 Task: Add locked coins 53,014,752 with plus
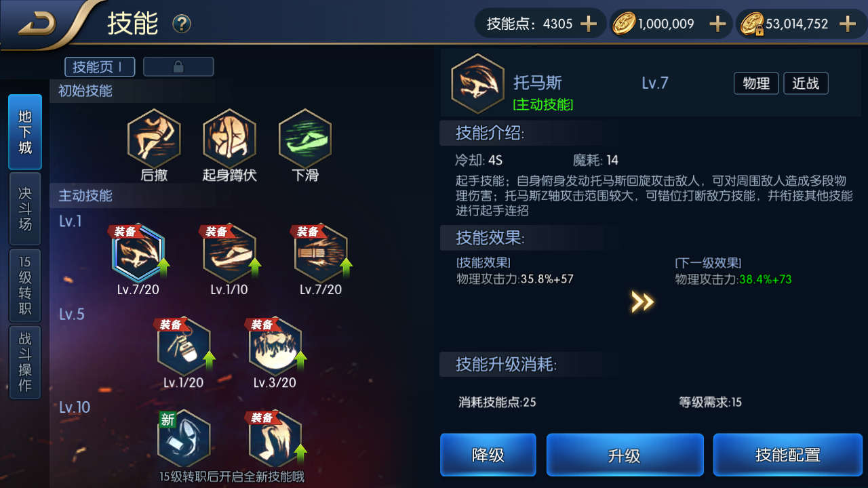pyautogui.click(x=848, y=24)
